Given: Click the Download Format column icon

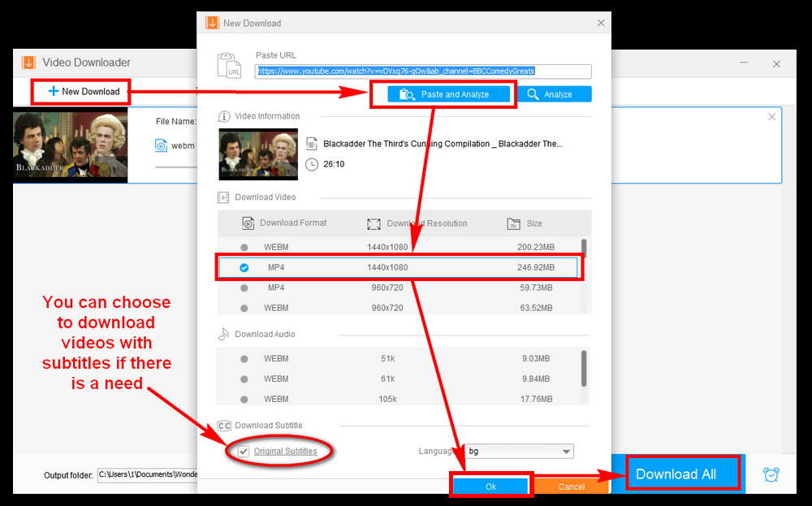Looking at the screenshot, I should click(248, 223).
